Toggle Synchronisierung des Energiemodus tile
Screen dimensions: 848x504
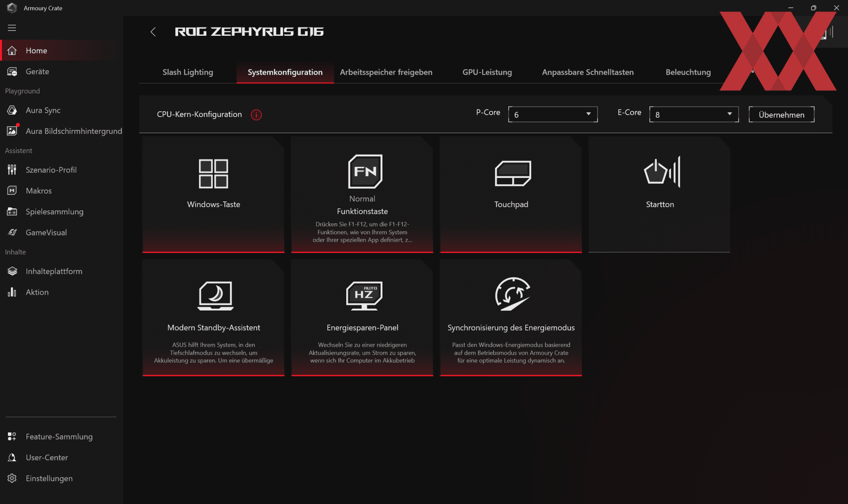tap(511, 318)
